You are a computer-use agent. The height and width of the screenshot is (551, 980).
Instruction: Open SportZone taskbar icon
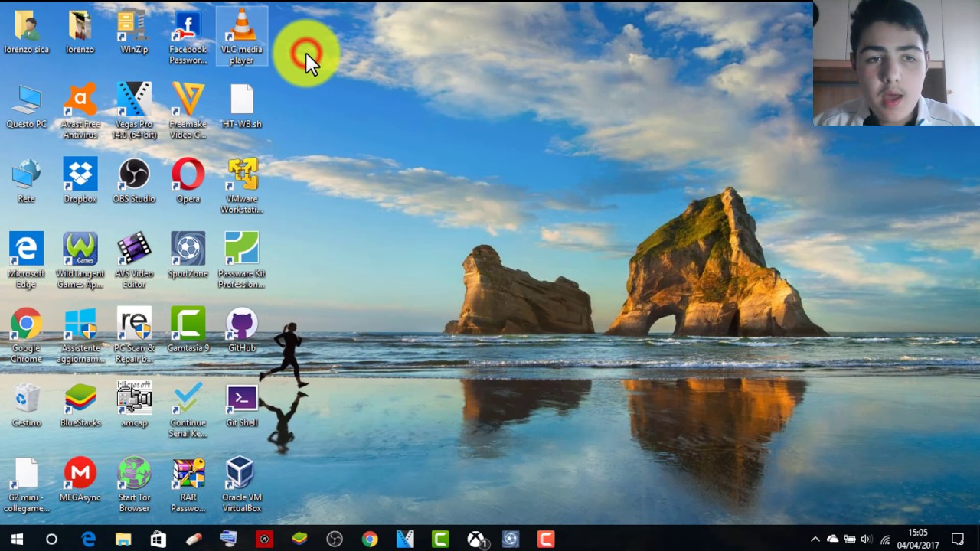pos(511,540)
